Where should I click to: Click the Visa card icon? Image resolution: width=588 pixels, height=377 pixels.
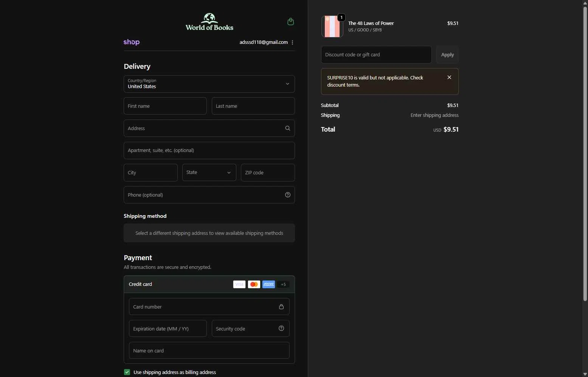(x=239, y=284)
